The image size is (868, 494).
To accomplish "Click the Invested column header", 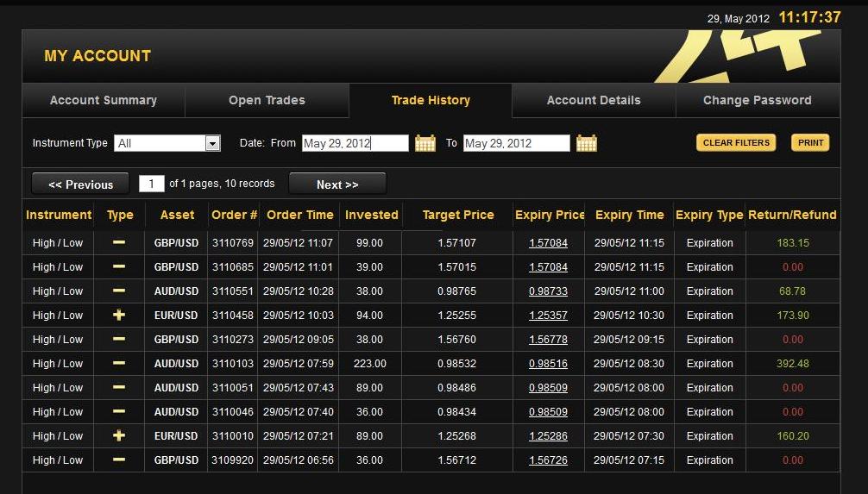I will click(x=372, y=215).
